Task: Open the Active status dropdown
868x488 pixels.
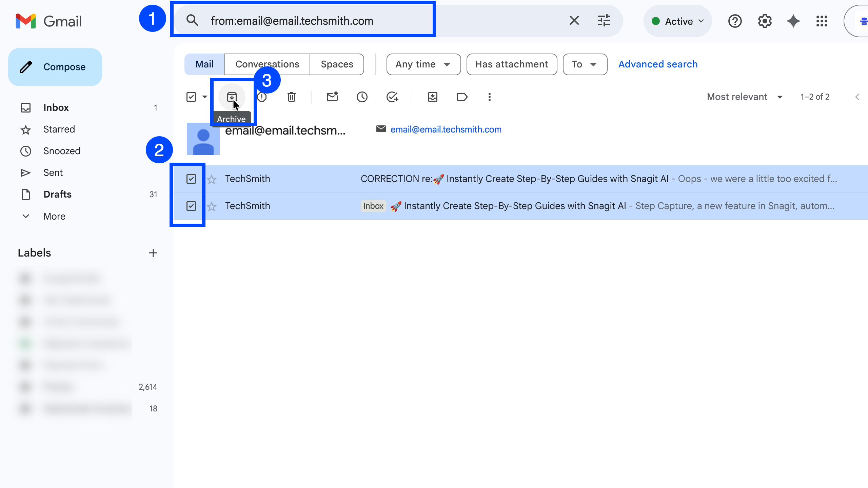Action: tap(677, 21)
